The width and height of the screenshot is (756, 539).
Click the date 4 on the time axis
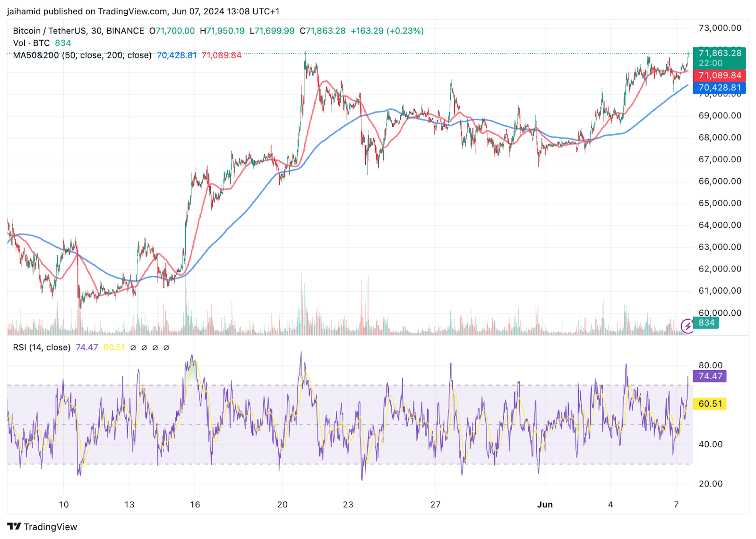[x=610, y=504]
